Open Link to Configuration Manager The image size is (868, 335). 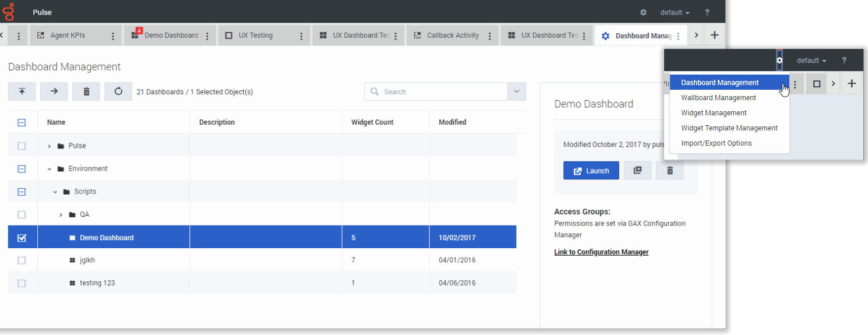coord(601,252)
